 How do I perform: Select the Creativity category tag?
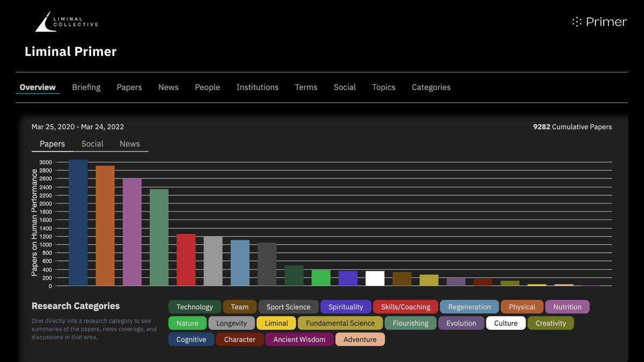point(551,323)
